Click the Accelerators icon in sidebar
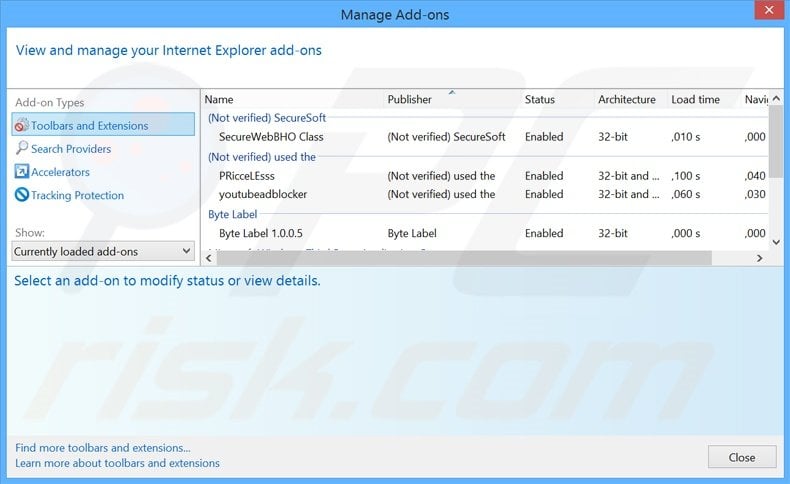 pyautogui.click(x=22, y=172)
